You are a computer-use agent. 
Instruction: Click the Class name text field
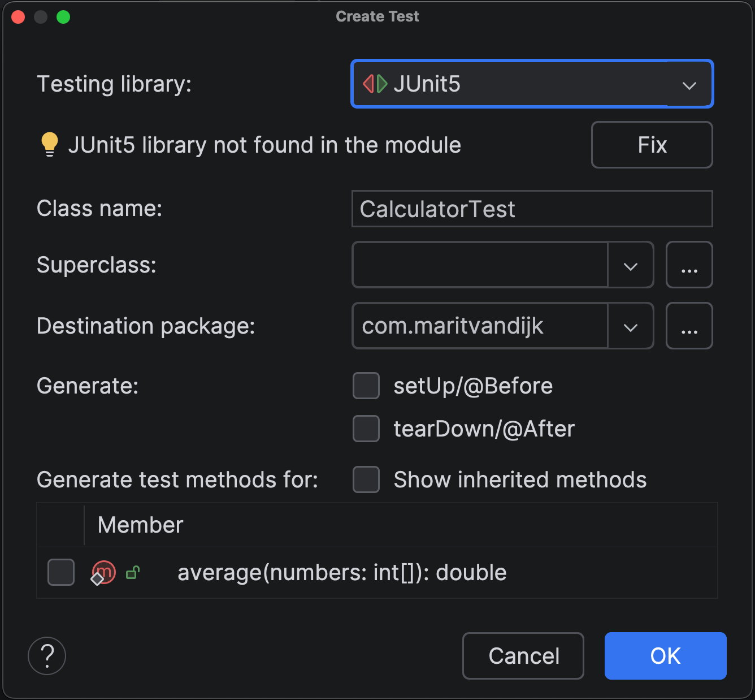[x=531, y=209]
